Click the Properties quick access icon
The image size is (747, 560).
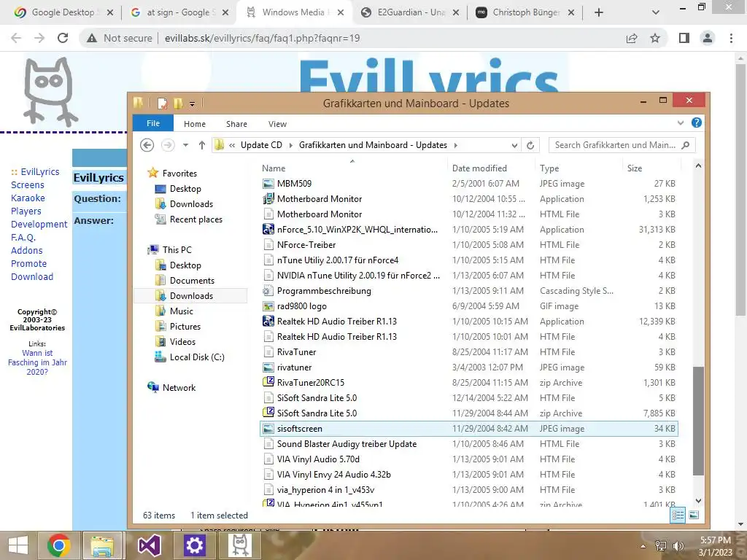click(x=163, y=103)
